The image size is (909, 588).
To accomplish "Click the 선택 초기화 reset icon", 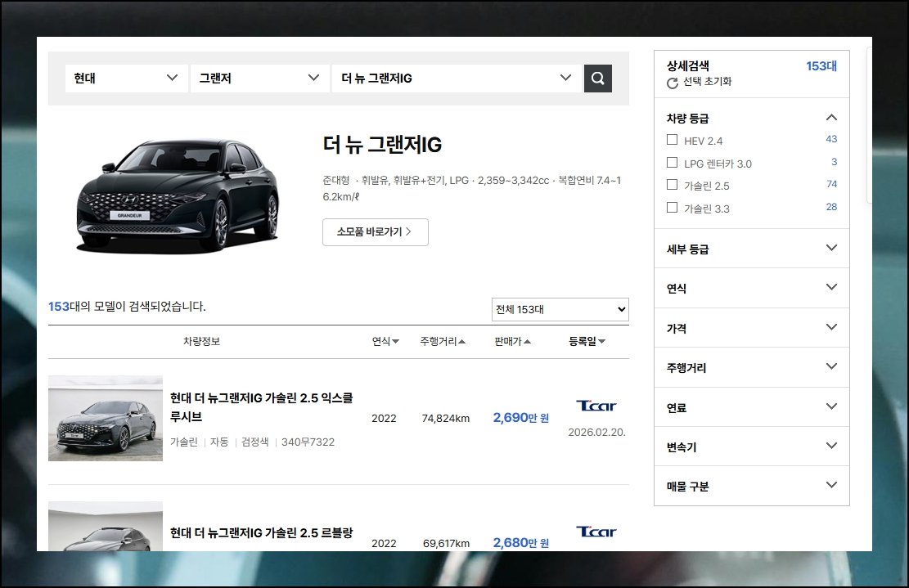I will [x=673, y=83].
